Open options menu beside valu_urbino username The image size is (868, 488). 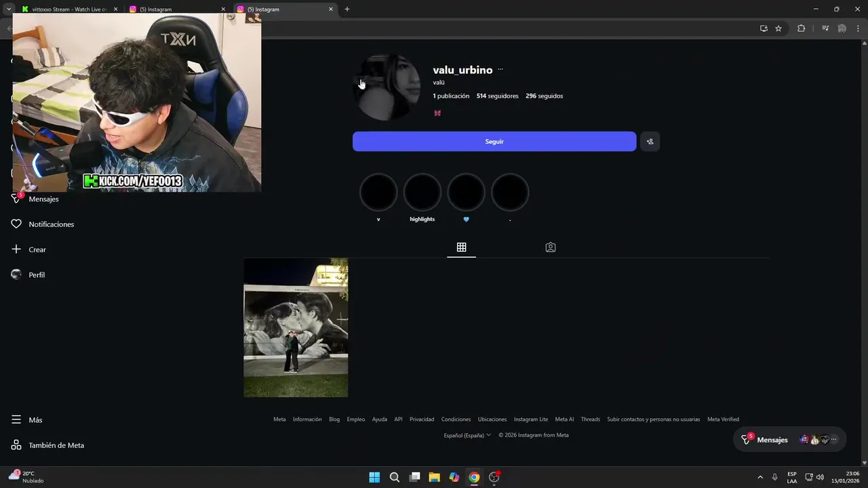coord(500,70)
